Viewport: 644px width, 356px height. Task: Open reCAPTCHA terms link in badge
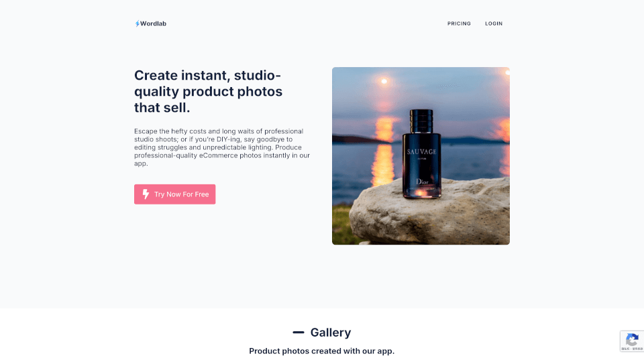point(638,349)
